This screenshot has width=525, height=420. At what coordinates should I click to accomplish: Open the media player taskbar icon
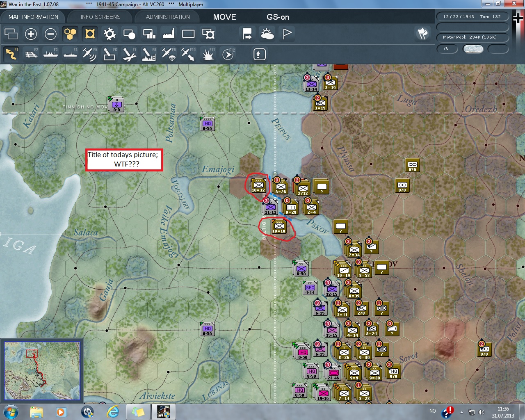[62, 412]
